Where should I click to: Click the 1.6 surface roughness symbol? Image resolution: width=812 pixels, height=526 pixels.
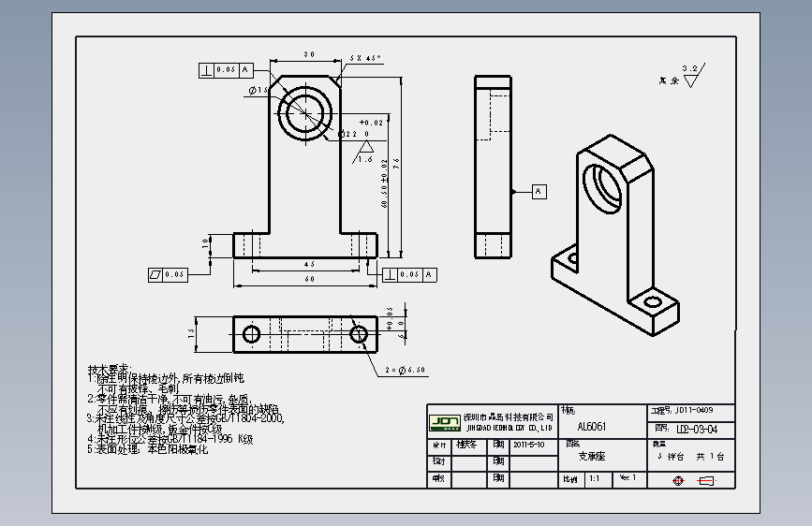[x=363, y=153]
